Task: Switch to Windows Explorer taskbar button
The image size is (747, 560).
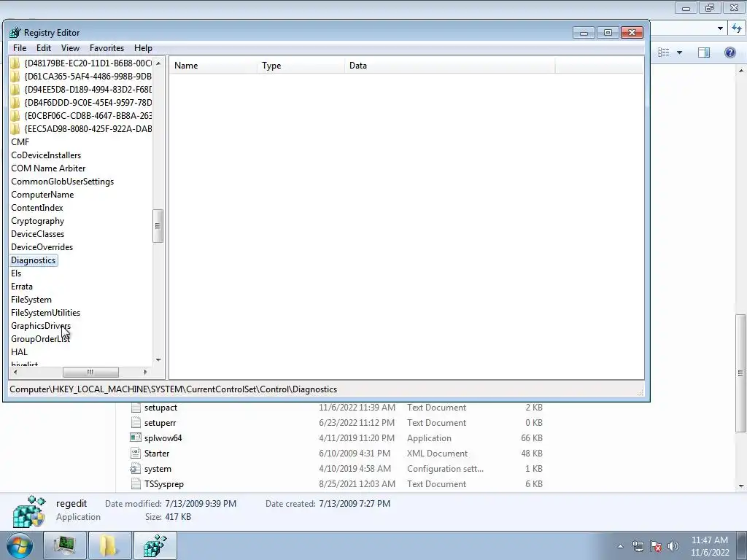Action: click(109, 545)
